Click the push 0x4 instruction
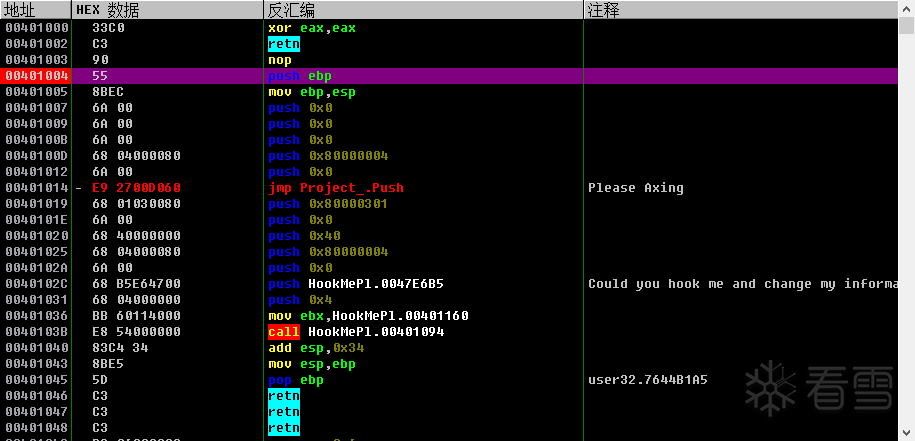 [x=300, y=300]
